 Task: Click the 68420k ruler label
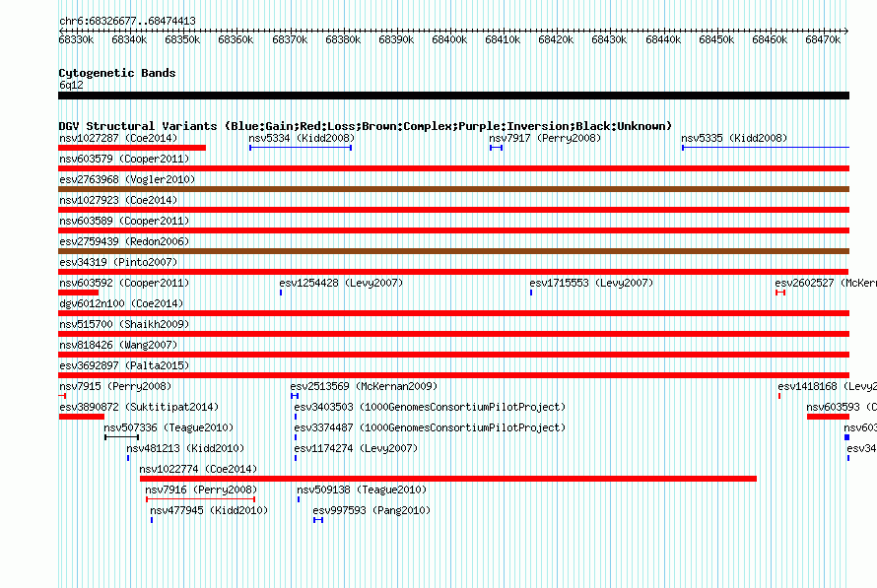point(556,39)
